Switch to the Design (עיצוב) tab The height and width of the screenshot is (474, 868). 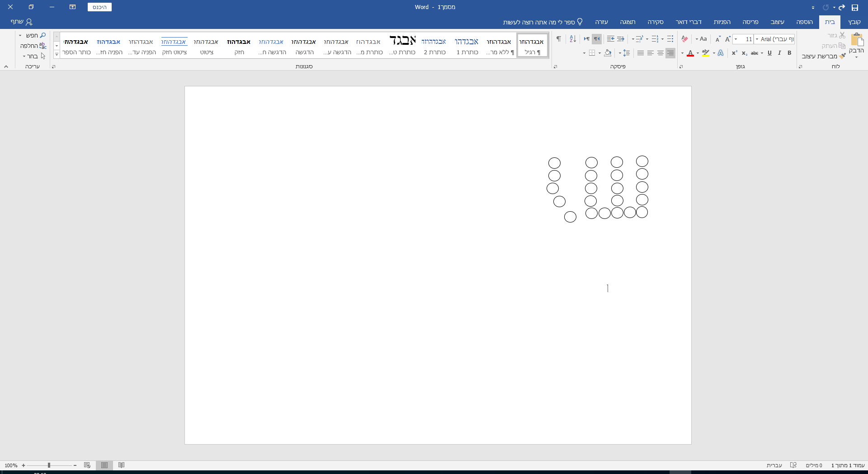(777, 22)
